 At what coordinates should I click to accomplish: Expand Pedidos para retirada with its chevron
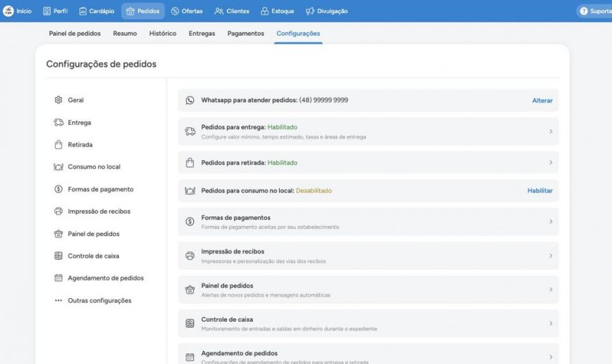tap(551, 163)
